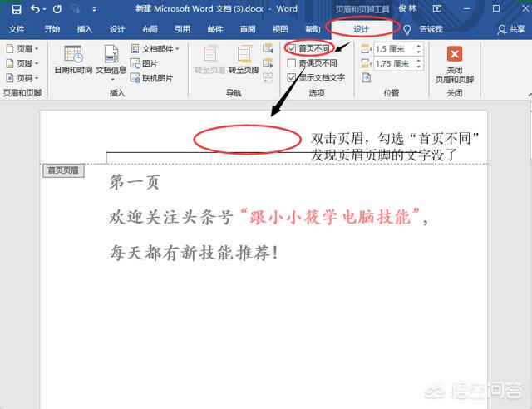Open the 文件 menu
This screenshot has height=409, width=532.
[17, 29]
